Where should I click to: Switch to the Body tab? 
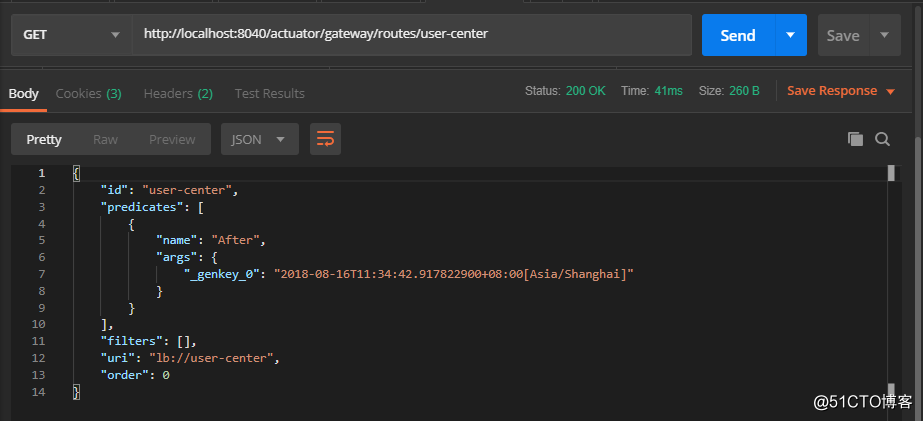[24, 93]
